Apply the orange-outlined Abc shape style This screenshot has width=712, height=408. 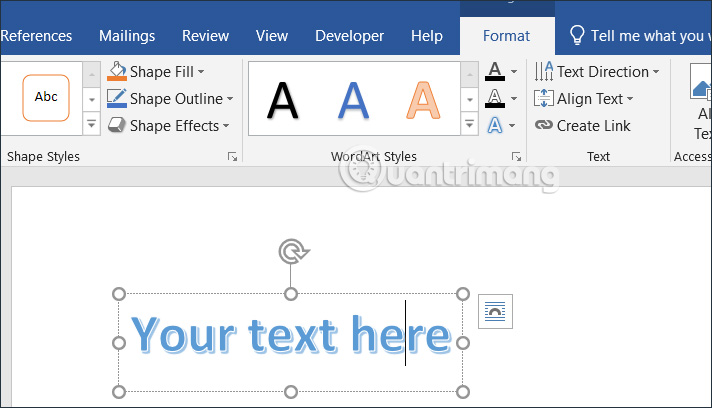click(x=46, y=98)
